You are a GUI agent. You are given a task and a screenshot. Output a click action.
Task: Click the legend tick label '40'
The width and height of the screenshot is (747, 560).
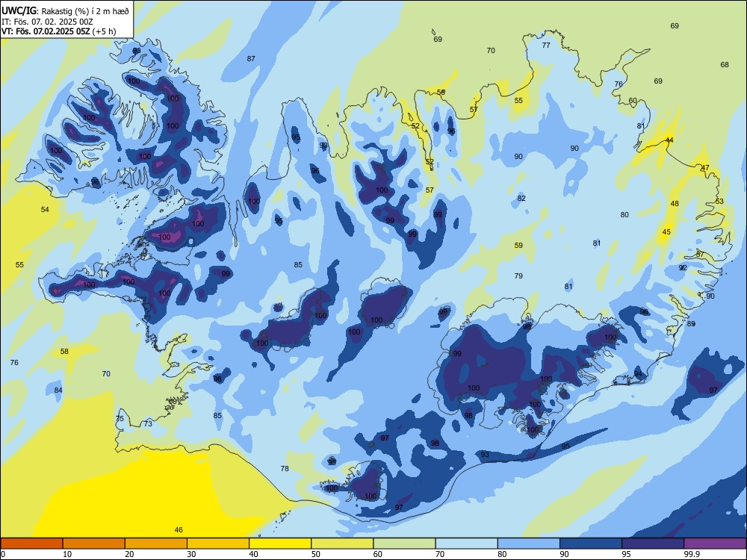coord(253,554)
